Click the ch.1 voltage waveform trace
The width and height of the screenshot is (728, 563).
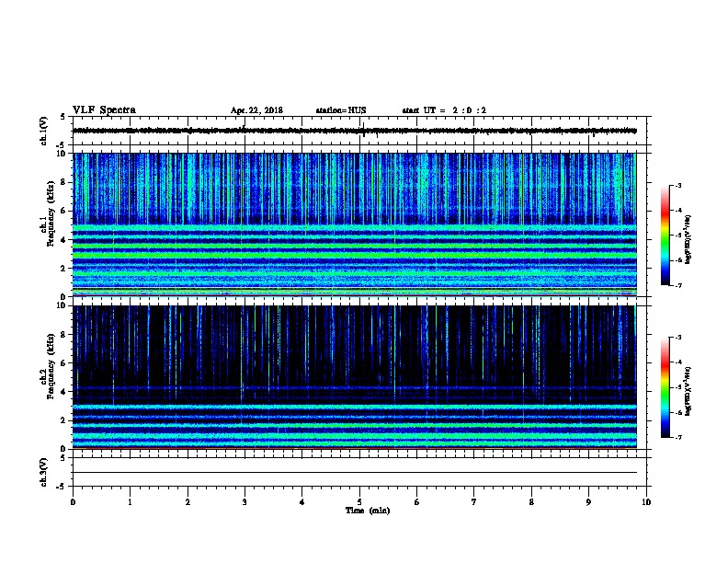(355, 131)
